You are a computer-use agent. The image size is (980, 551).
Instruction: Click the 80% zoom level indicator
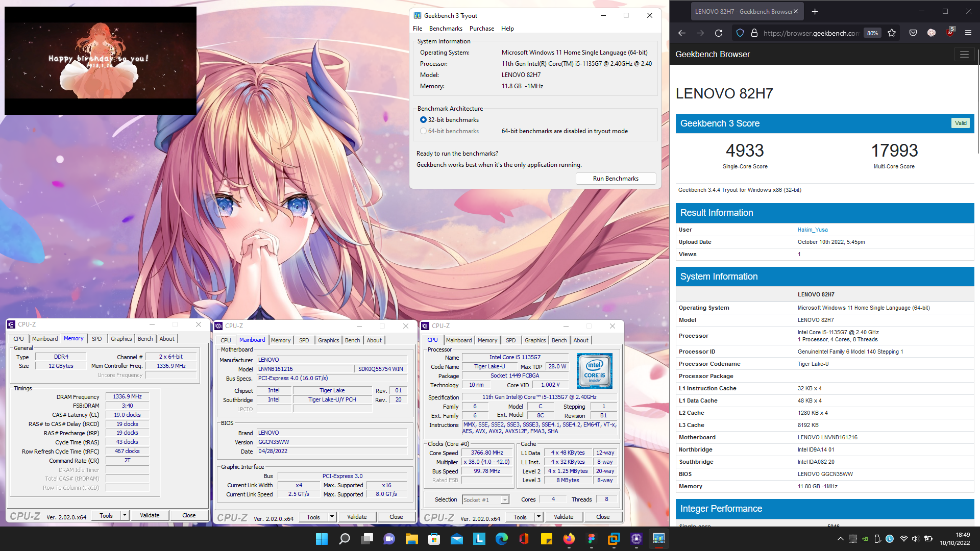(872, 33)
